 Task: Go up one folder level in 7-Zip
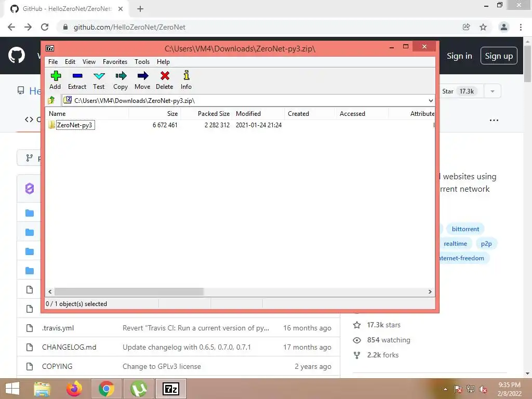pyautogui.click(x=51, y=100)
